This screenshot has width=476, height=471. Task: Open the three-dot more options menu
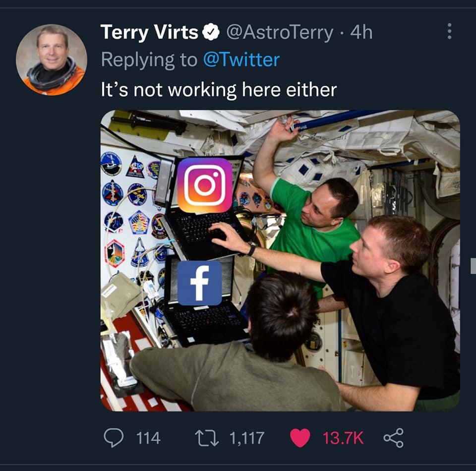click(x=449, y=31)
